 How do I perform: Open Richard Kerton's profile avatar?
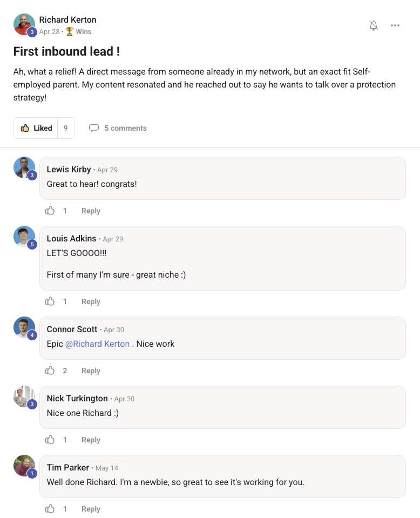[x=24, y=24]
